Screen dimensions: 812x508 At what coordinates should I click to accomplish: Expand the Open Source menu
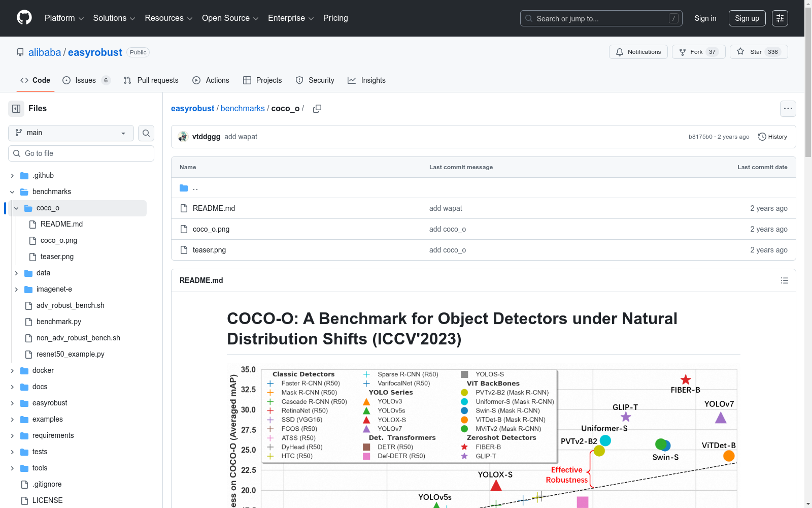click(x=230, y=18)
